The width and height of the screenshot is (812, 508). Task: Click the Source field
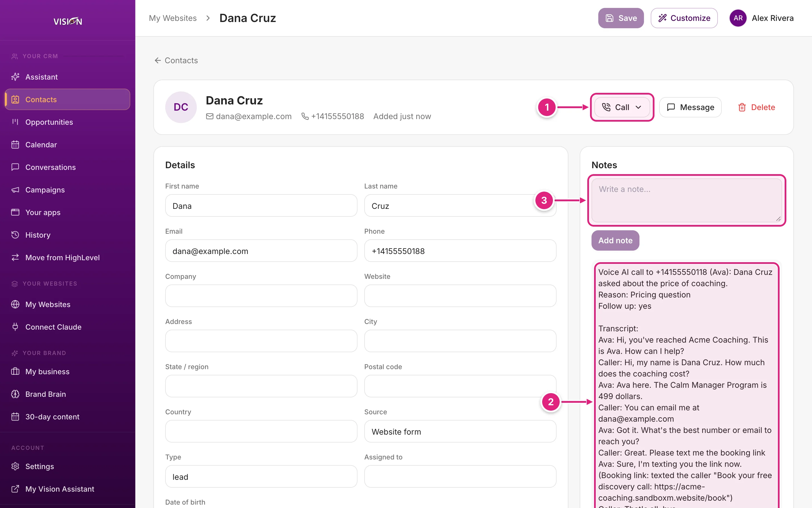click(460, 432)
